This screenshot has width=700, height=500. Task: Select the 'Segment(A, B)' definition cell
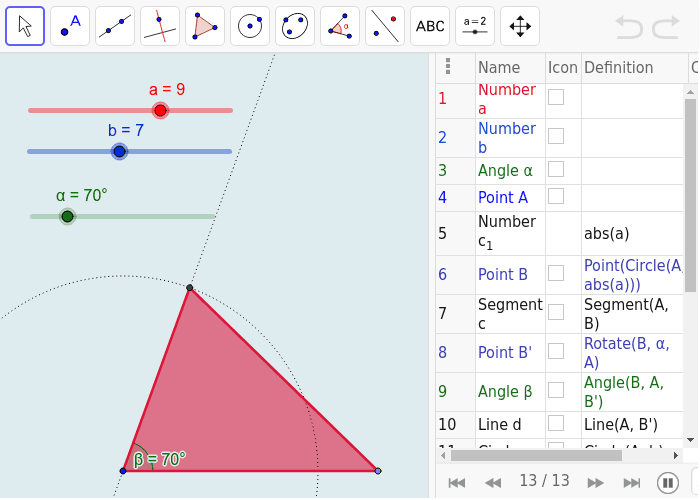click(x=626, y=314)
